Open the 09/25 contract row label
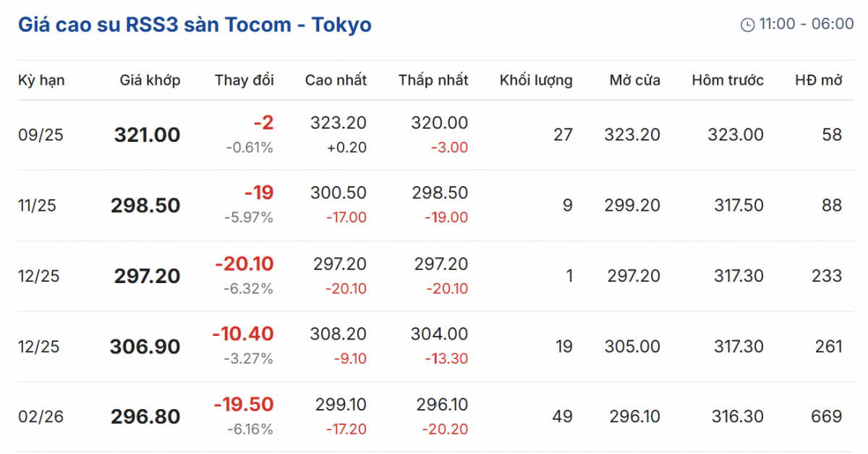This screenshot has width=868, height=454. [41, 135]
